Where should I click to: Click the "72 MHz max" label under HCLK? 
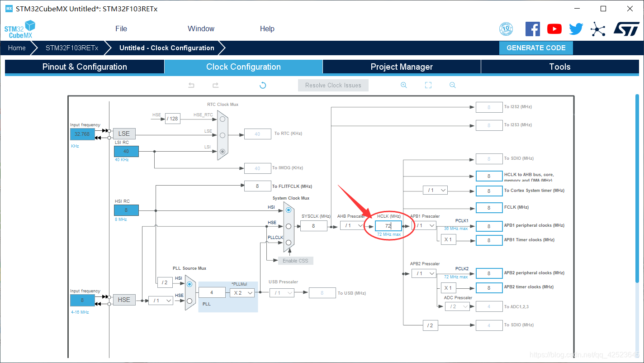pos(389,234)
